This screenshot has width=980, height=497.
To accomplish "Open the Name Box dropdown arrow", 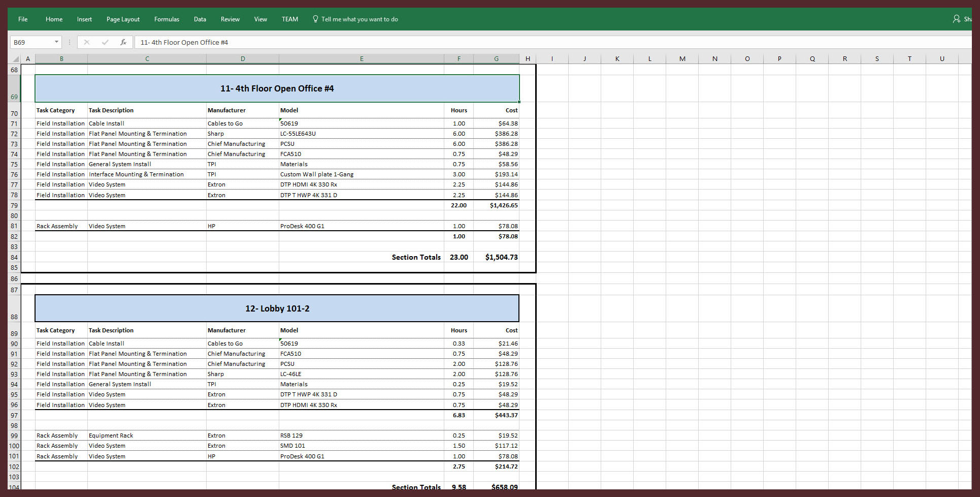I will tap(56, 42).
